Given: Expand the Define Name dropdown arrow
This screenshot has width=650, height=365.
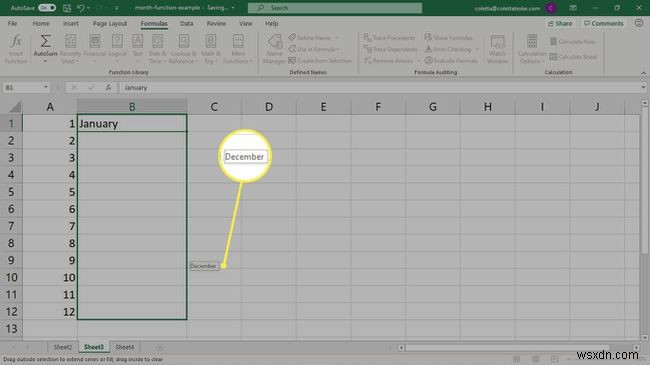Looking at the screenshot, I should [x=337, y=38].
